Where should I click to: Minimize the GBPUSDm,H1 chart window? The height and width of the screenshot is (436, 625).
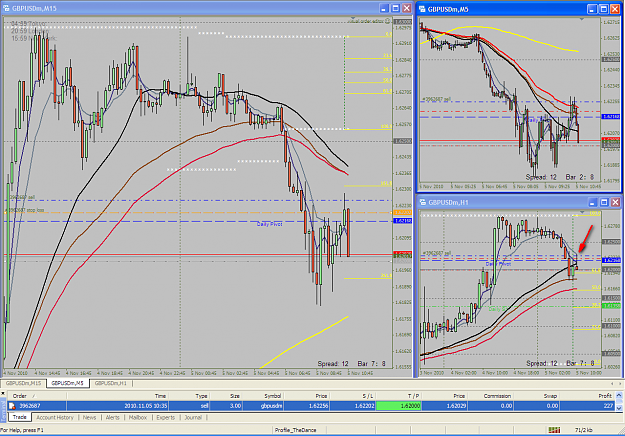[592, 202]
